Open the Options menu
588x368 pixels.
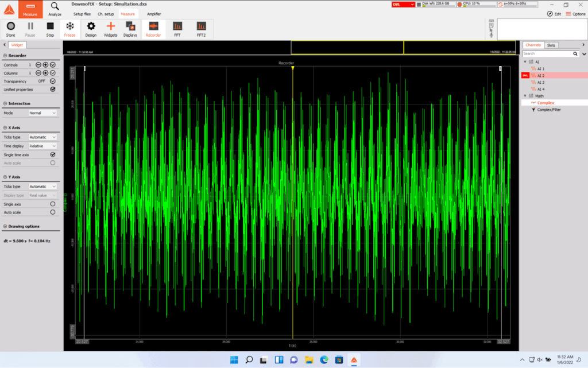pyautogui.click(x=576, y=14)
